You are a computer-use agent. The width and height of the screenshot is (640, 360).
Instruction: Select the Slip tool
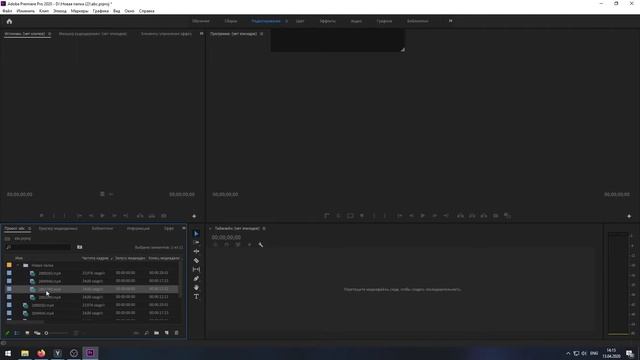[x=196, y=269]
